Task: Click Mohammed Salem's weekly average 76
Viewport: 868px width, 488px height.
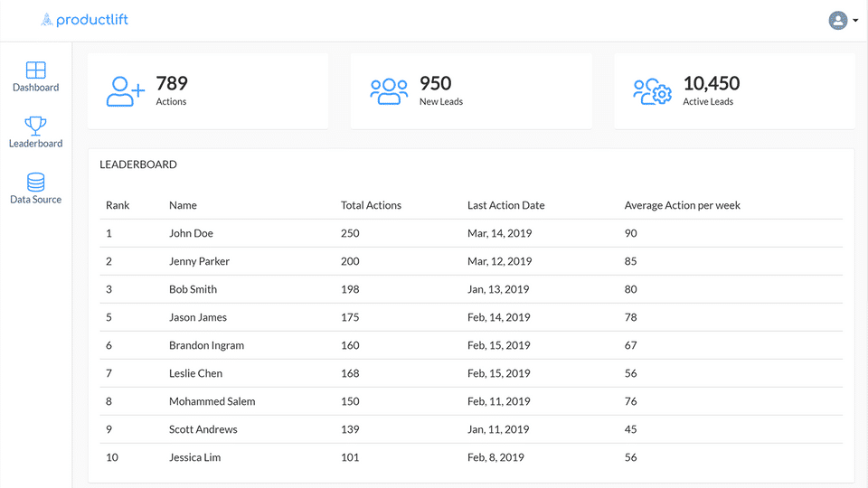Action: (630, 401)
